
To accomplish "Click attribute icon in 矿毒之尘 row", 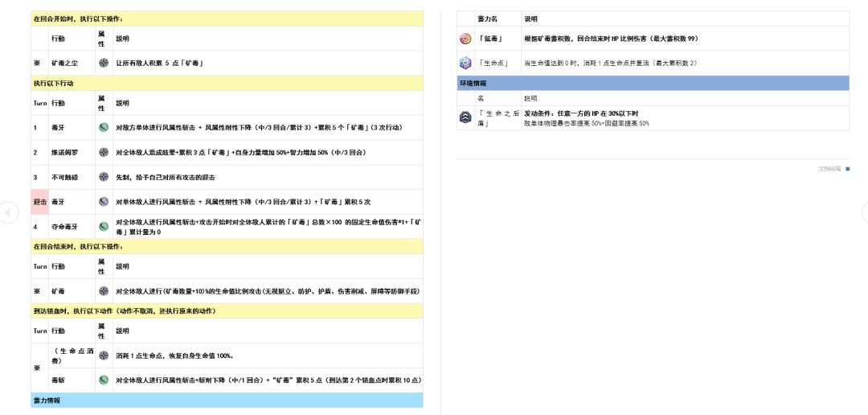I will tap(104, 64).
